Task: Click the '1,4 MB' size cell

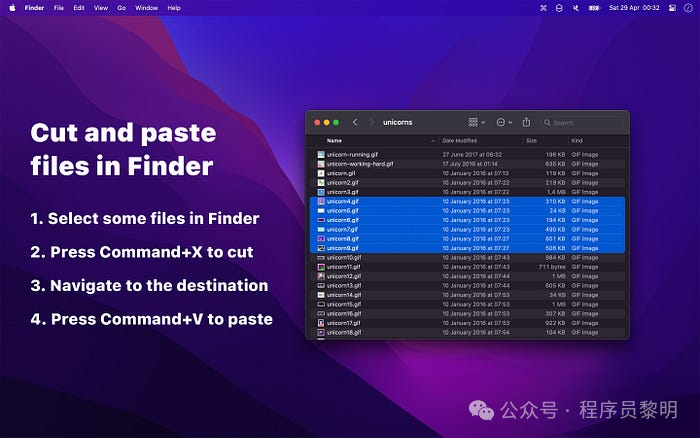Action: click(x=556, y=192)
